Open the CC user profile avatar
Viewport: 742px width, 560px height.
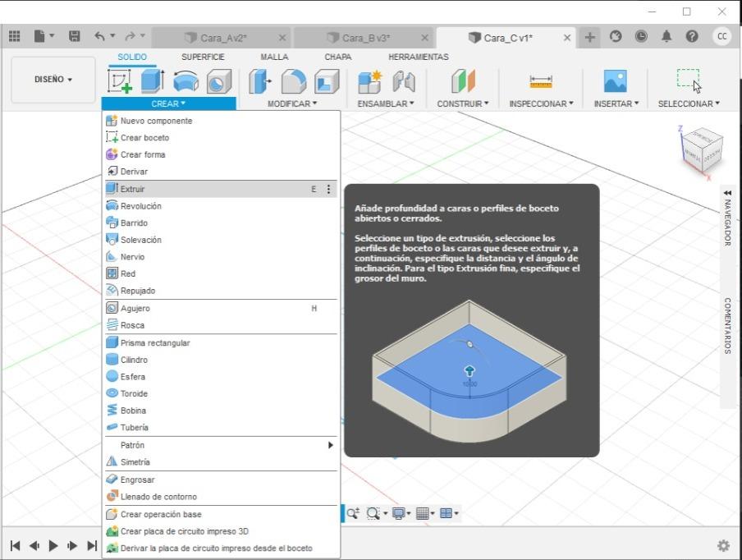721,36
